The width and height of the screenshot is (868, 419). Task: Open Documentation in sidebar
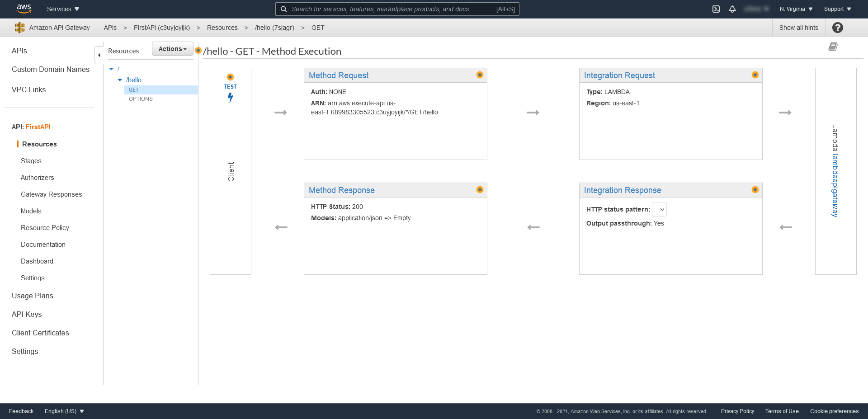[x=43, y=245]
